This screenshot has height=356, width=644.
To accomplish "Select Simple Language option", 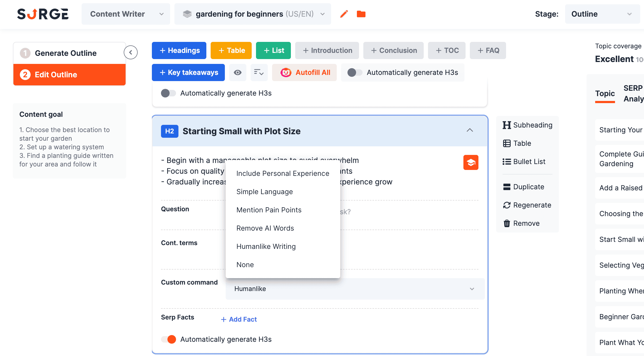I will point(283,192).
